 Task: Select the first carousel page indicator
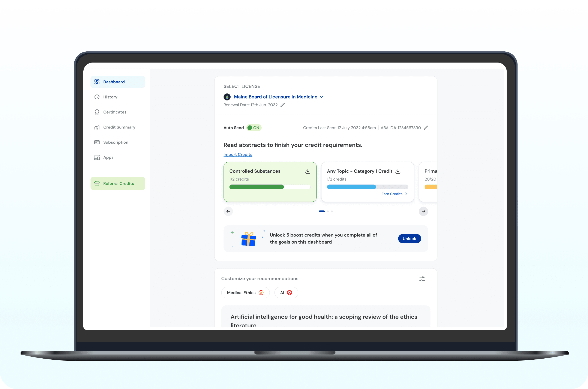322,211
